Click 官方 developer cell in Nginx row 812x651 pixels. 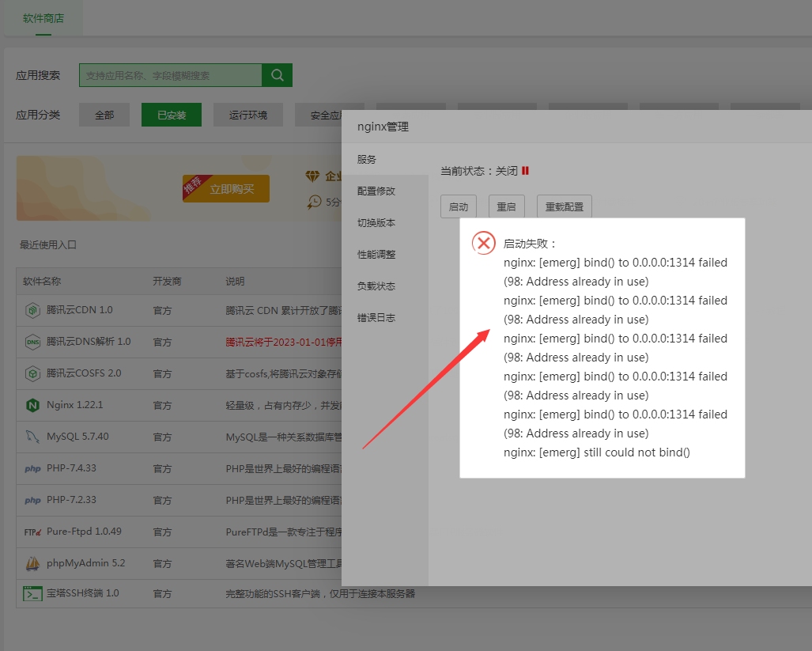click(x=162, y=406)
